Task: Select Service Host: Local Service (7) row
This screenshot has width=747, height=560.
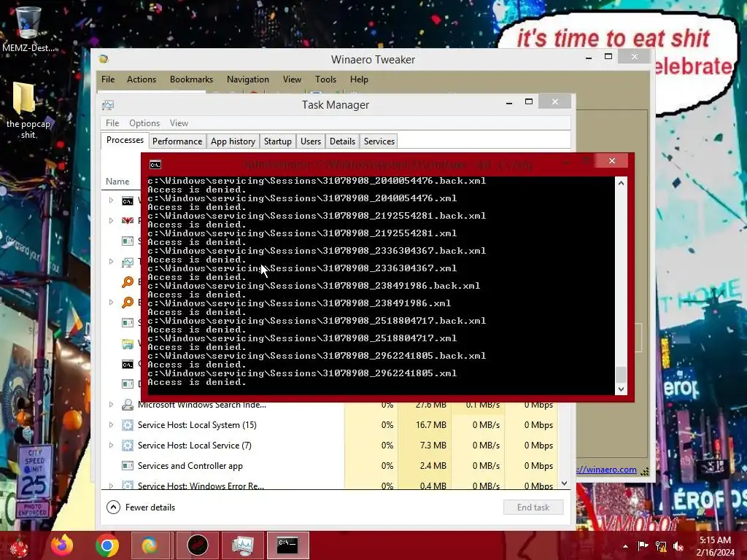Action: click(329, 446)
